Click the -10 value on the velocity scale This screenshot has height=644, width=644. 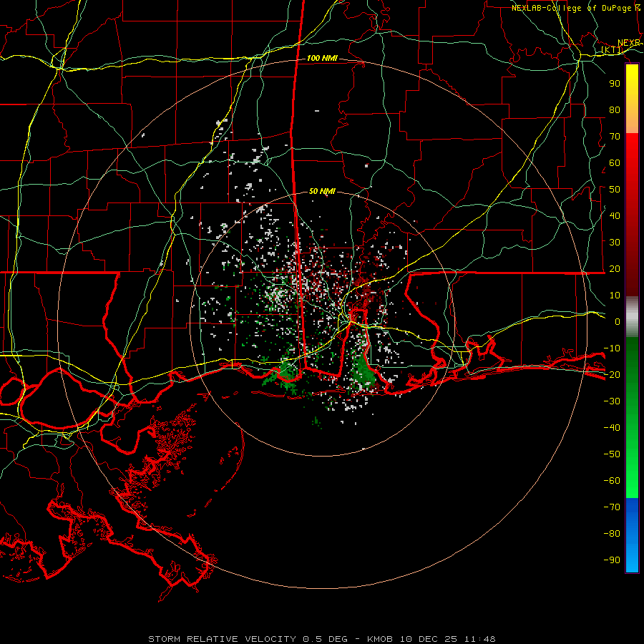tap(612, 348)
